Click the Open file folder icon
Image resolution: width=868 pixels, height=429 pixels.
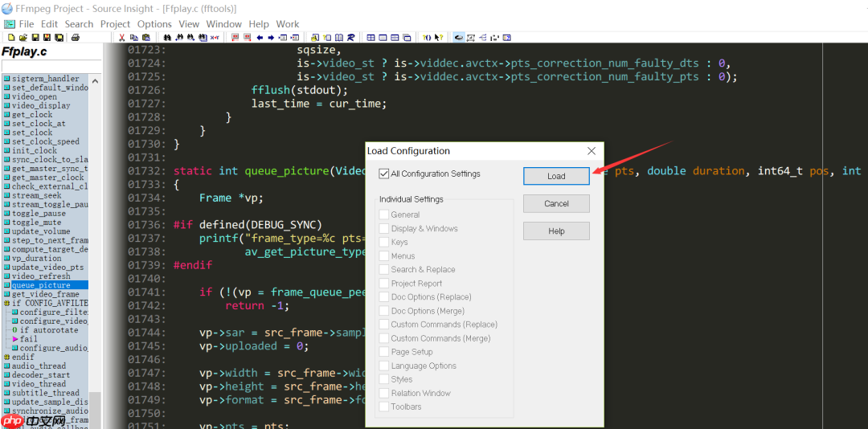[23, 37]
